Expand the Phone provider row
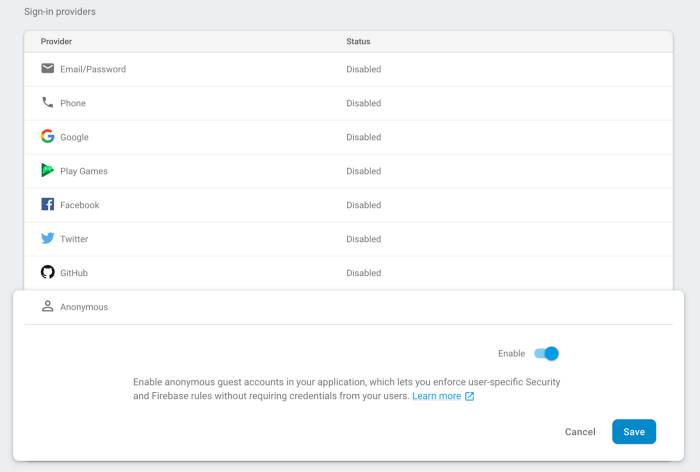Viewport: 700px width, 472px height. [x=348, y=103]
